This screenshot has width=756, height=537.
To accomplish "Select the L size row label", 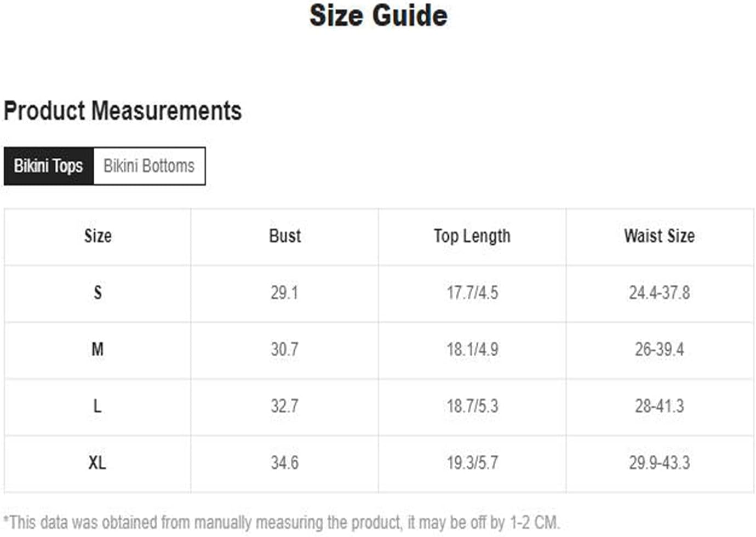I will (x=98, y=406).
